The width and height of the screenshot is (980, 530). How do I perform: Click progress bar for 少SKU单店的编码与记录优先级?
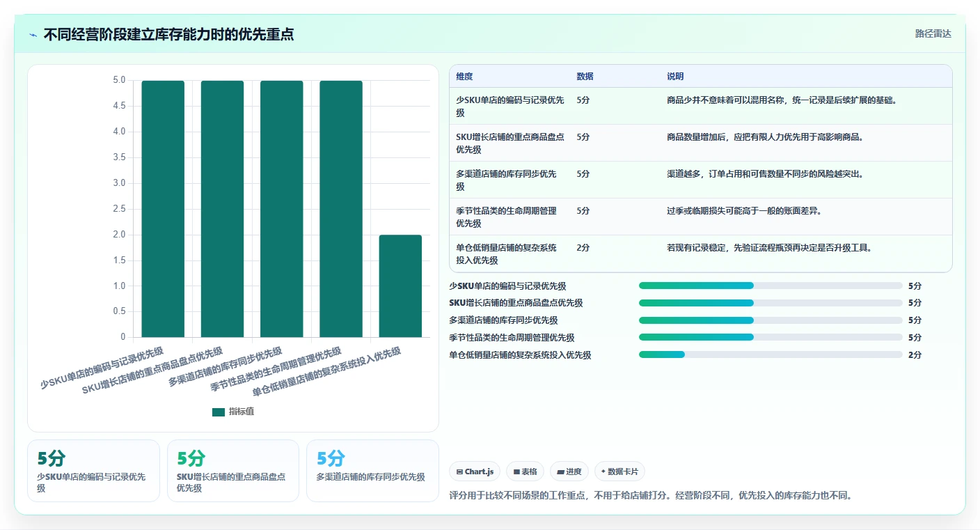[770, 286]
